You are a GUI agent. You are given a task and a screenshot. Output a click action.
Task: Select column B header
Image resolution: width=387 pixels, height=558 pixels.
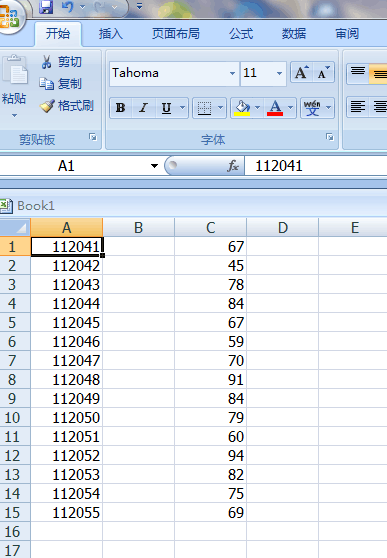[x=138, y=227]
